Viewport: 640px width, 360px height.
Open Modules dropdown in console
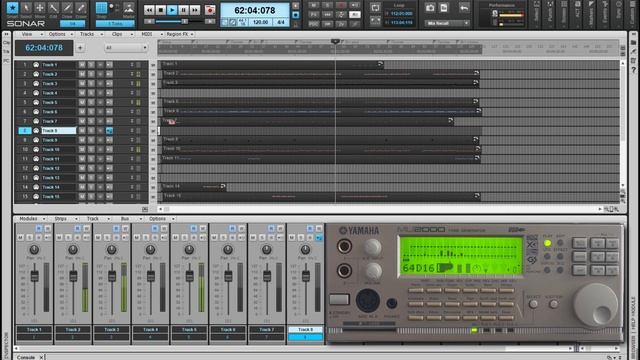point(31,219)
